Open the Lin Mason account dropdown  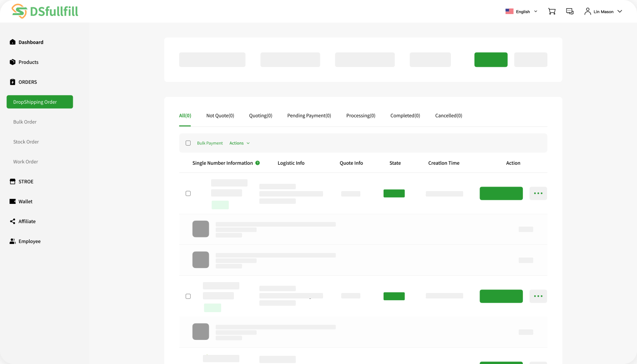pos(603,11)
